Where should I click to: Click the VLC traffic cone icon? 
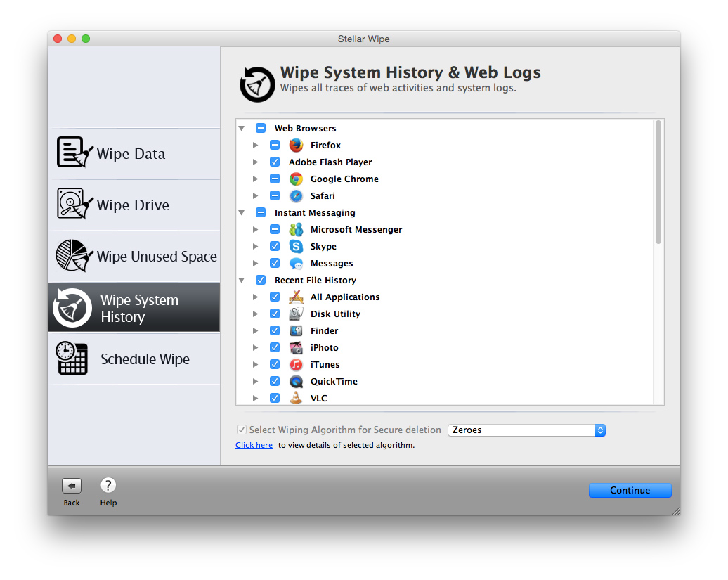pos(296,398)
